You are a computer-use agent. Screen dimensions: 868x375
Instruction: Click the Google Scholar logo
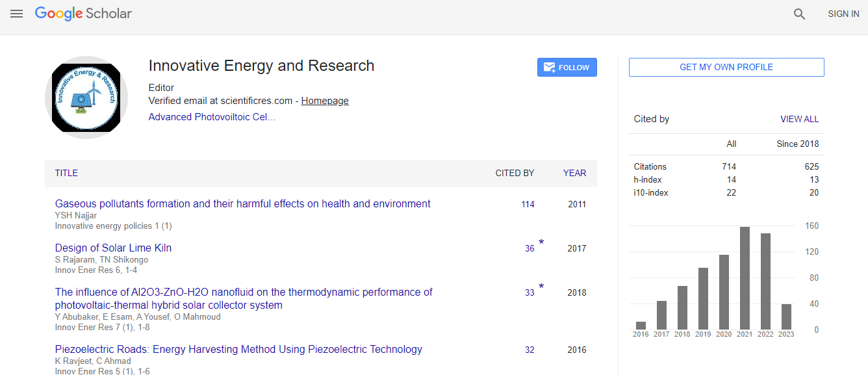click(83, 14)
